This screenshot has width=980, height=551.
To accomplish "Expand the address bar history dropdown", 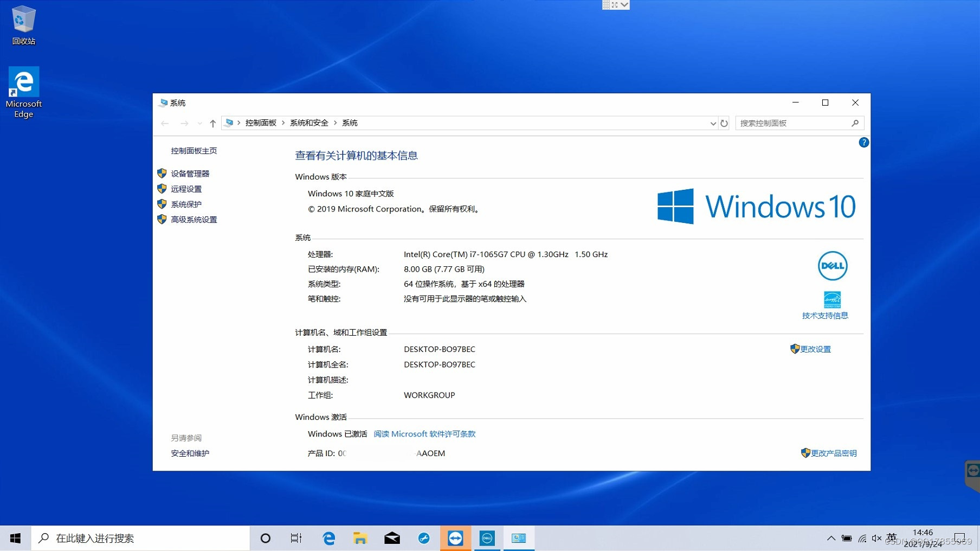I will click(x=713, y=124).
